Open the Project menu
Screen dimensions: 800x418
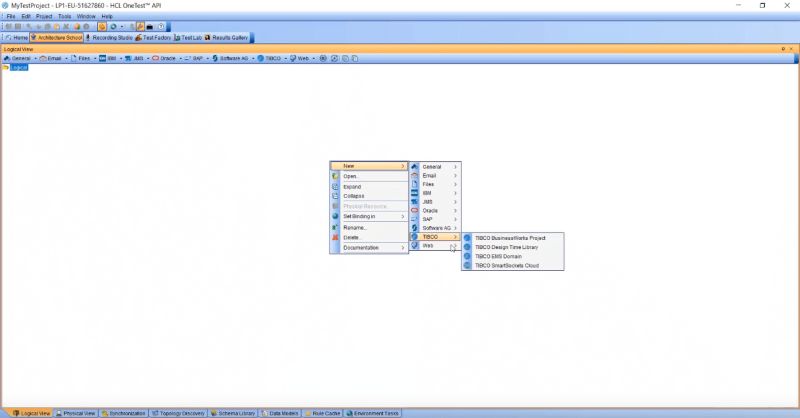[x=44, y=16]
